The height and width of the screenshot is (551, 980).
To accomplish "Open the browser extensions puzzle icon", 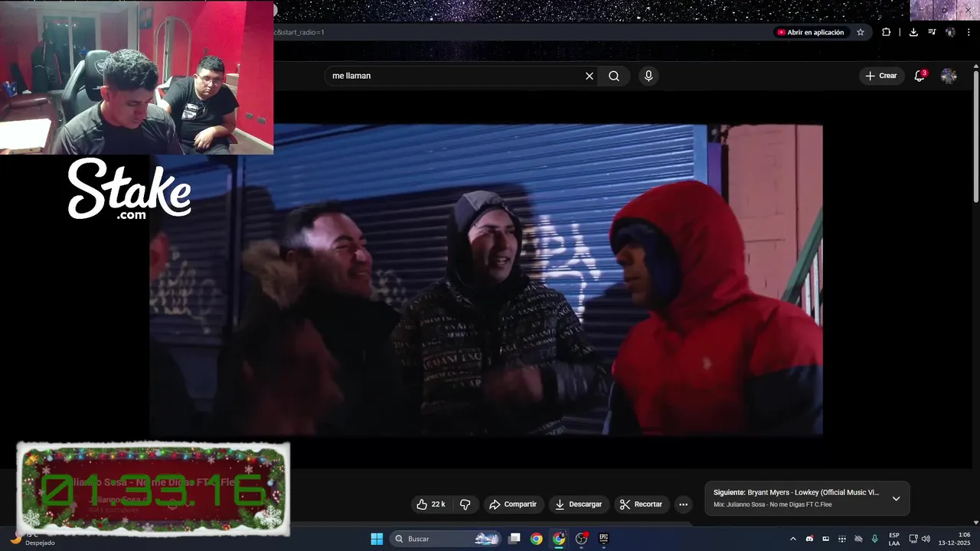I will coord(886,32).
